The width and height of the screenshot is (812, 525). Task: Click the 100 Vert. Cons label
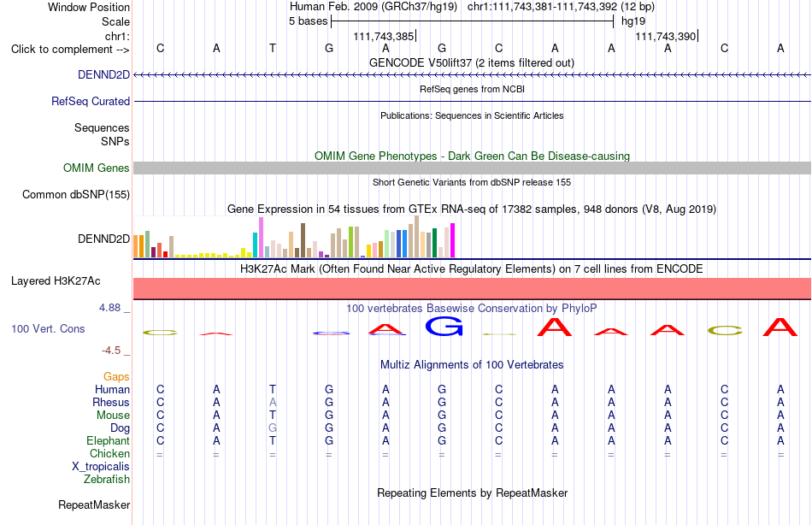48,328
